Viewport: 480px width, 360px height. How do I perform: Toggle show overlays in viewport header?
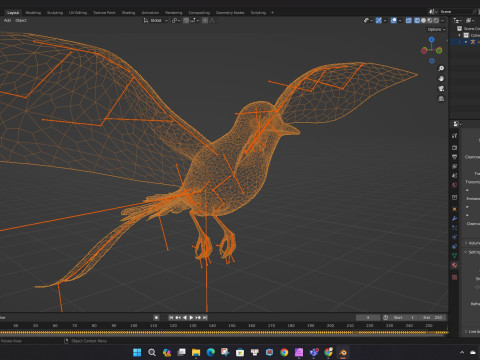coord(394,20)
